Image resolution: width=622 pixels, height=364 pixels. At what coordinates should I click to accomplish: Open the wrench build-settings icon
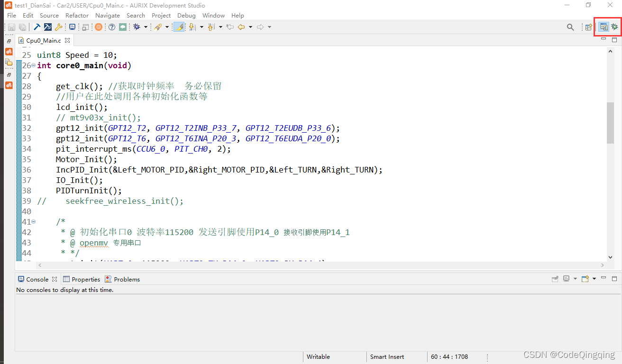(x=59, y=27)
